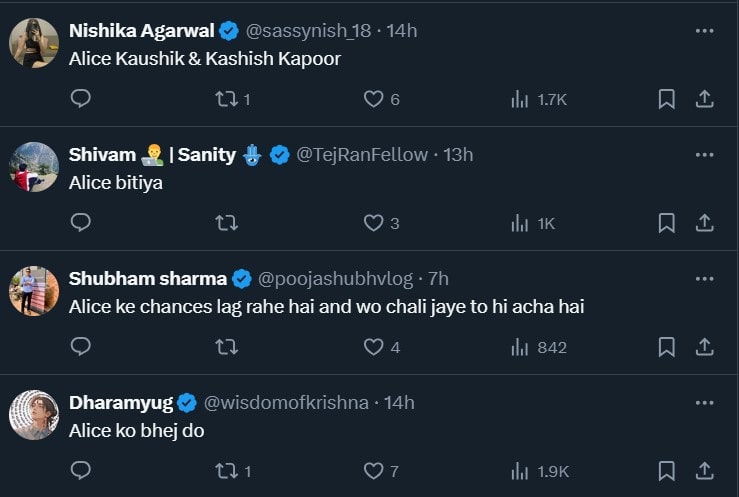Open the 14h timestamp on Nishika's tweet
739x497 pixels.
coord(401,31)
